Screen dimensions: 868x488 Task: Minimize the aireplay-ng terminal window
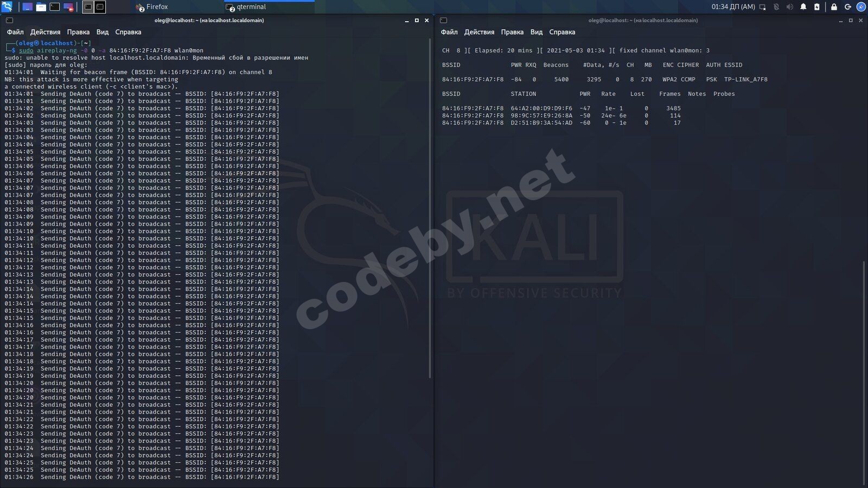pyautogui.click(x=407, y=21)
